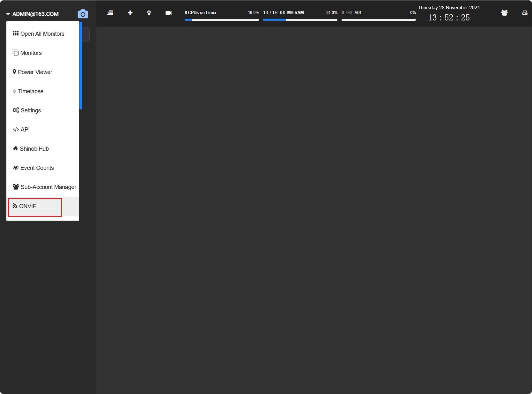The width and height of the screenshot is (532, 394).
Task: Add a monitor with plus icon
Action: (x=130, y=13)
